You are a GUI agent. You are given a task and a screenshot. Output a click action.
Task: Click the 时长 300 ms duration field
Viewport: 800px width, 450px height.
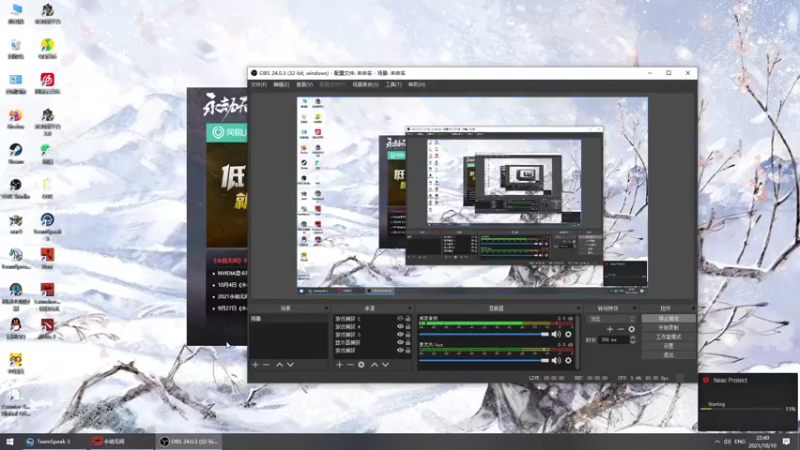(x=614, y=339)
